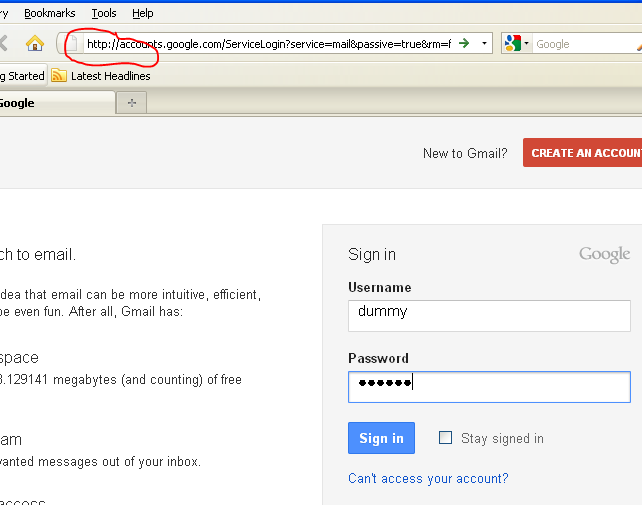Click the Password input field
This screenshot has height=505, width=642.
coord(489,387)
